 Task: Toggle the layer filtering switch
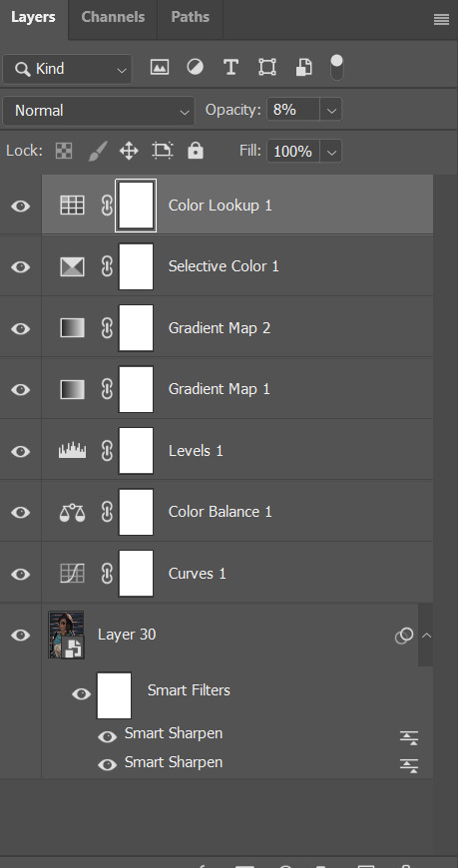click(x=336, y=68)
